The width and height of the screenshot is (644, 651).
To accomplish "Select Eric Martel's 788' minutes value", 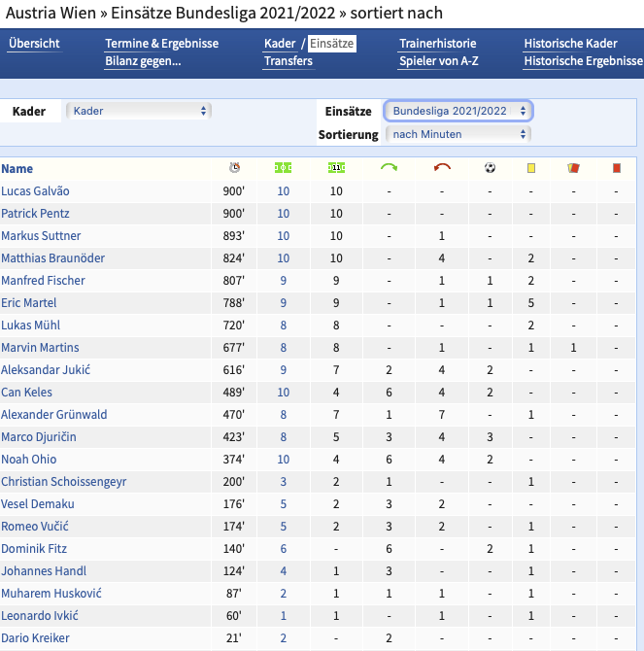I will 234,302.
